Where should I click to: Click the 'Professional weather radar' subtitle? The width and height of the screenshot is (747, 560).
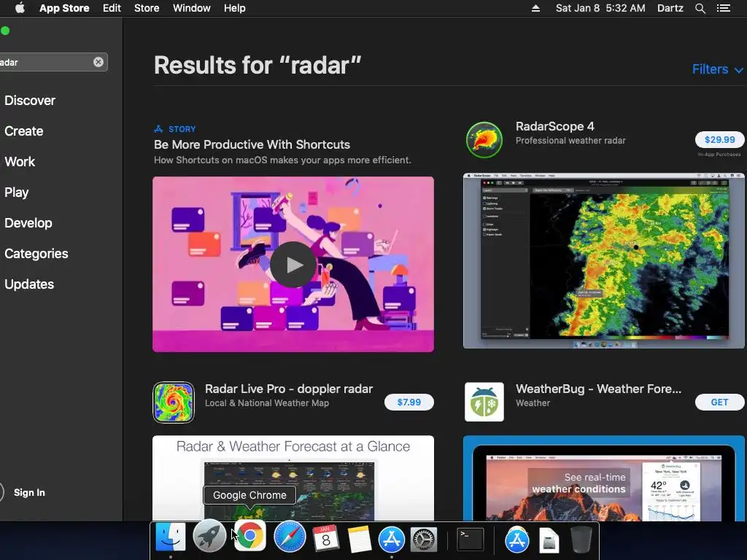pos(570,141)
